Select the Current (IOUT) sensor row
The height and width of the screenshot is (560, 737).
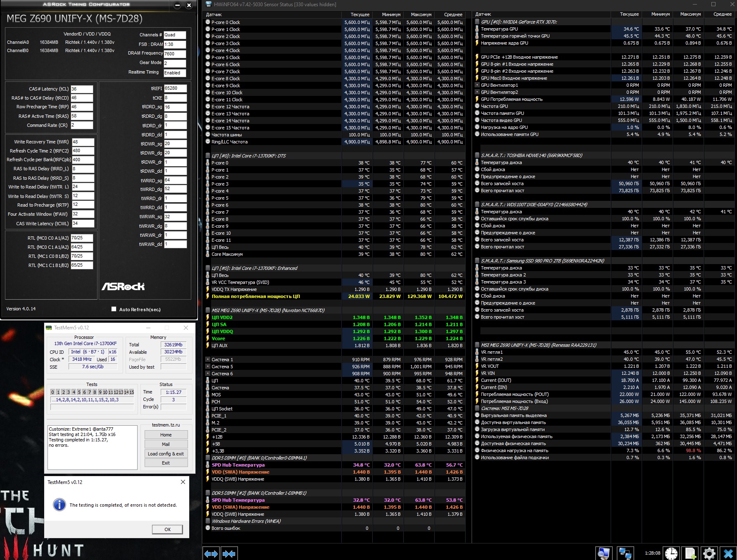tap(604, 380)
